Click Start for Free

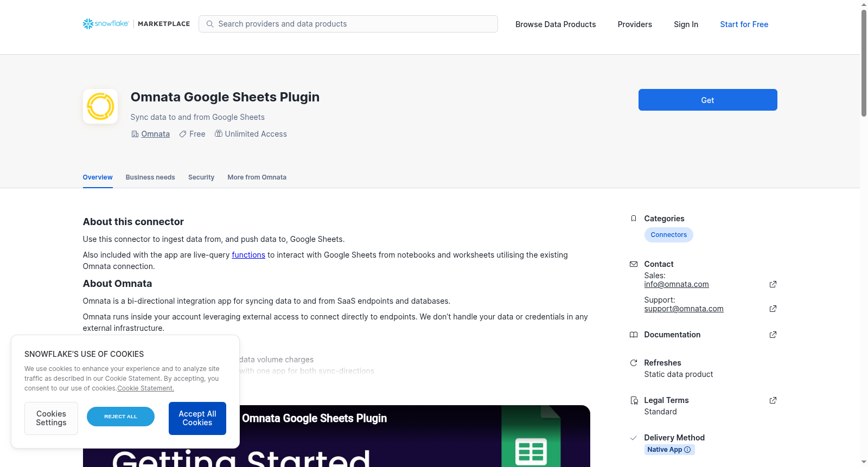744,24
